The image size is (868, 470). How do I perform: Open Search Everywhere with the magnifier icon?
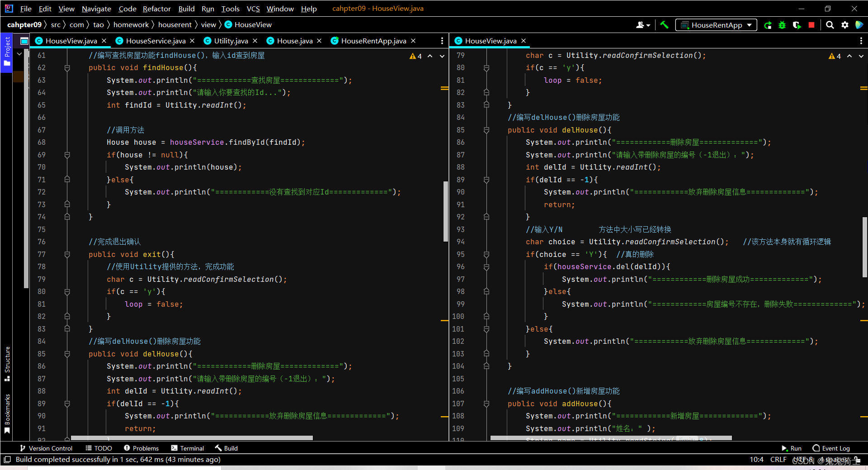point(830,25)
